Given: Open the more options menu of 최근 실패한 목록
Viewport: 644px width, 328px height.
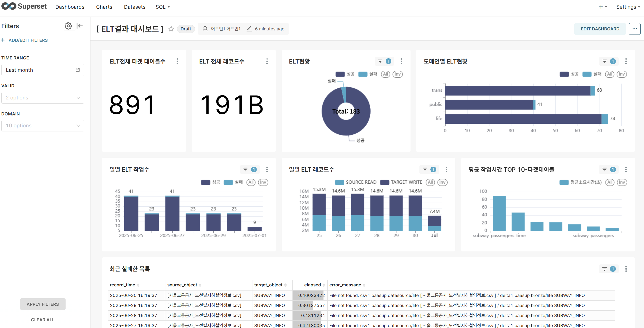Looking at the screenshot, I should [626, 269].
